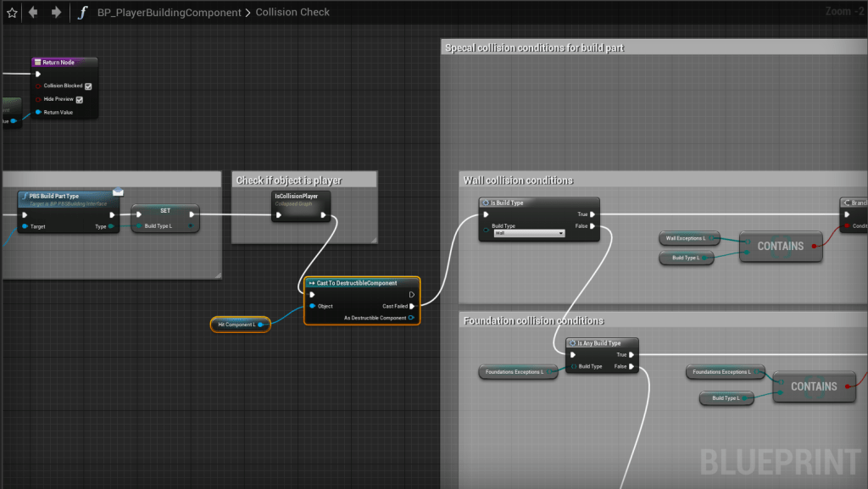Screen dimensions: 868x489
Task: Navigate forward with the right arrow icon
Action: click(56, 12)
